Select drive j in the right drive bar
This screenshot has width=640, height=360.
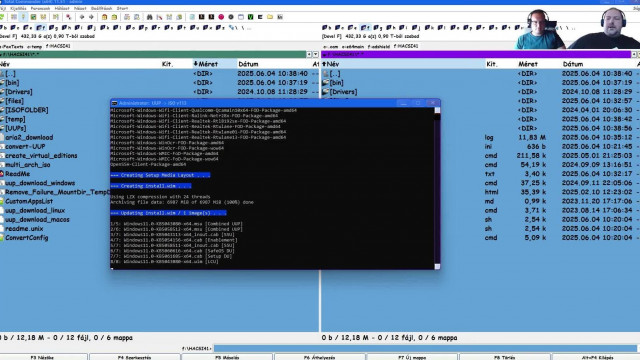[x=416, y=28]
